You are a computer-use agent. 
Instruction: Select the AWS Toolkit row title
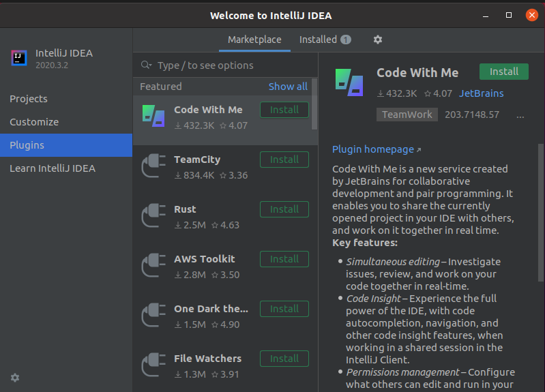(205, 259)
